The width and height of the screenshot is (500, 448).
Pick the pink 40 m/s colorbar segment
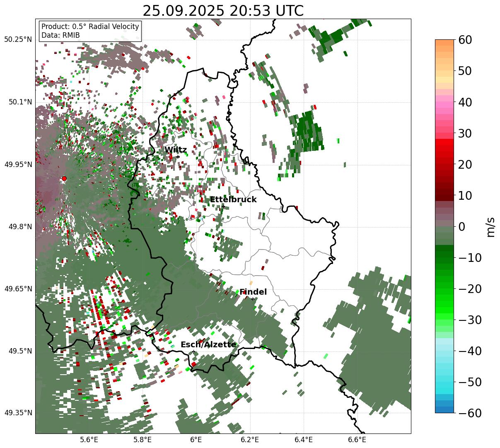point(444,102)
